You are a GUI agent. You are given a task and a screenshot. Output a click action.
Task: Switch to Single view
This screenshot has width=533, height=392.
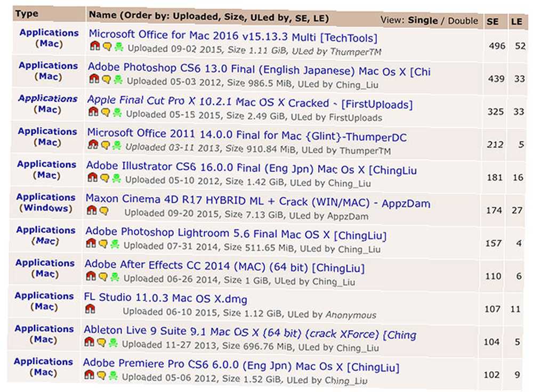423,20
